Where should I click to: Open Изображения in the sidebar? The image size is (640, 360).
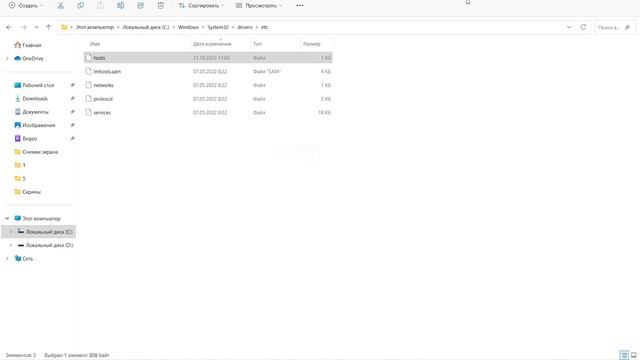point(35,125)
